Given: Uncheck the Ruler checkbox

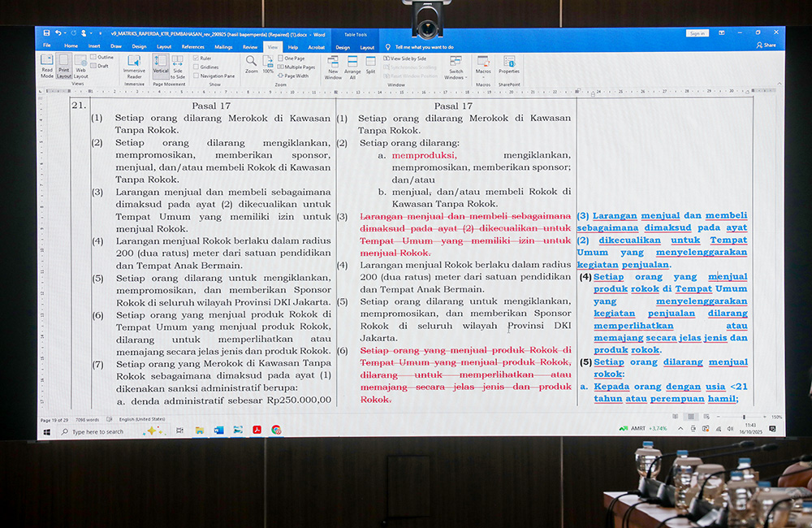Looking at the screenshot, I should [x=196, y=58].
